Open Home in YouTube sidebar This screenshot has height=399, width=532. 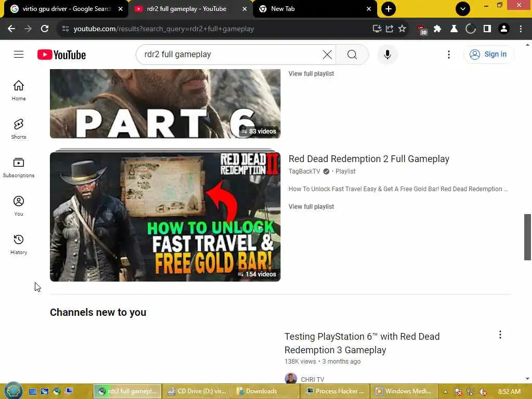[x=19, y=90]
